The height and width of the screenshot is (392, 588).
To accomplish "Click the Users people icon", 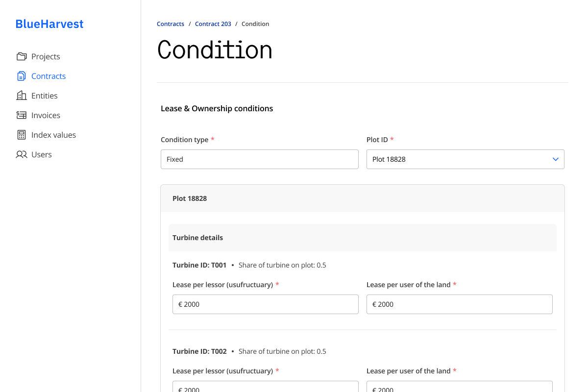I will pos(22,154).
